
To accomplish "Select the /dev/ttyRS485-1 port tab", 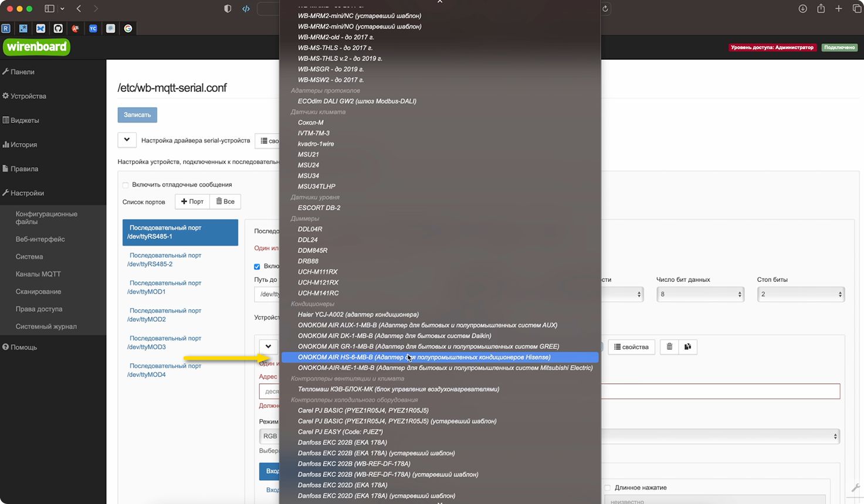I will tap(180, 232).
